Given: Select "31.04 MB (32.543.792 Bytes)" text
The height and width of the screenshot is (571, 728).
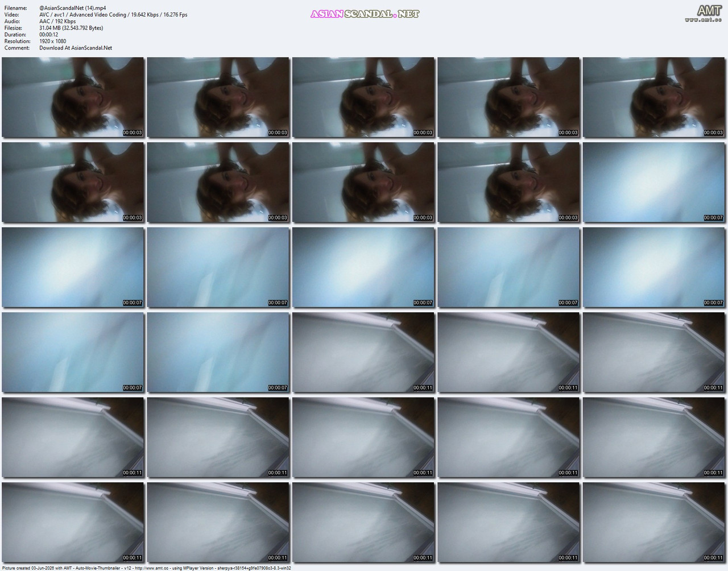Looking at the screenshot, I should click(x=71, y=28).
